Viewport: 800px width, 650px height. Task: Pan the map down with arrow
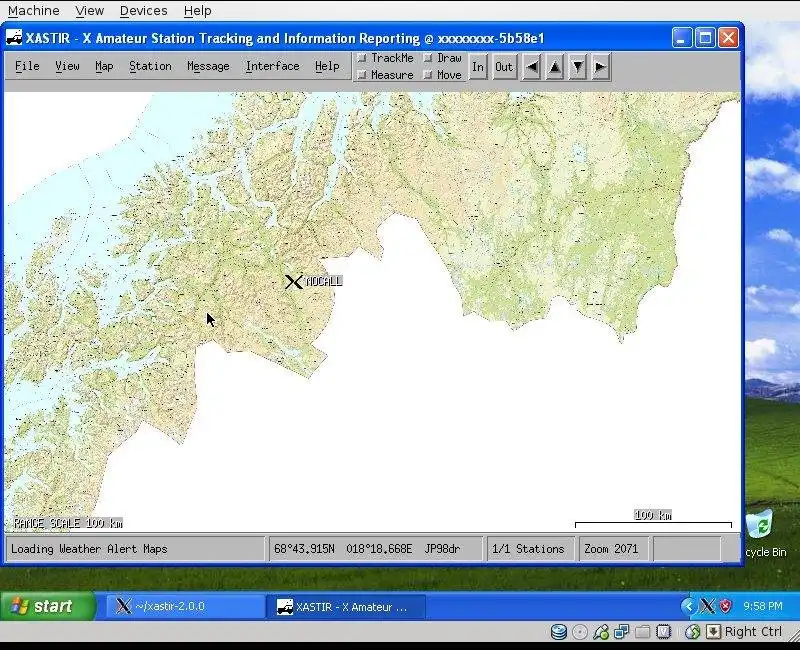pyautogui.click(x=578, y=67)
